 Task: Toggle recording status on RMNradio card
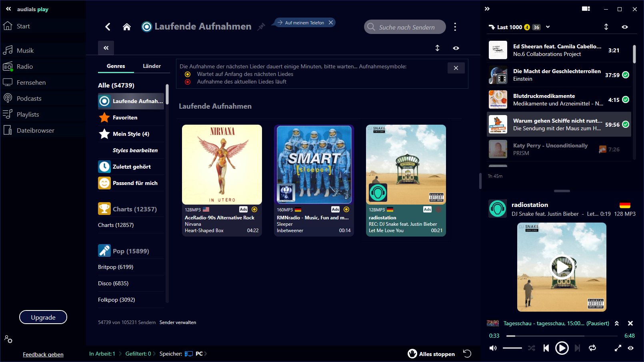point(346,209)
